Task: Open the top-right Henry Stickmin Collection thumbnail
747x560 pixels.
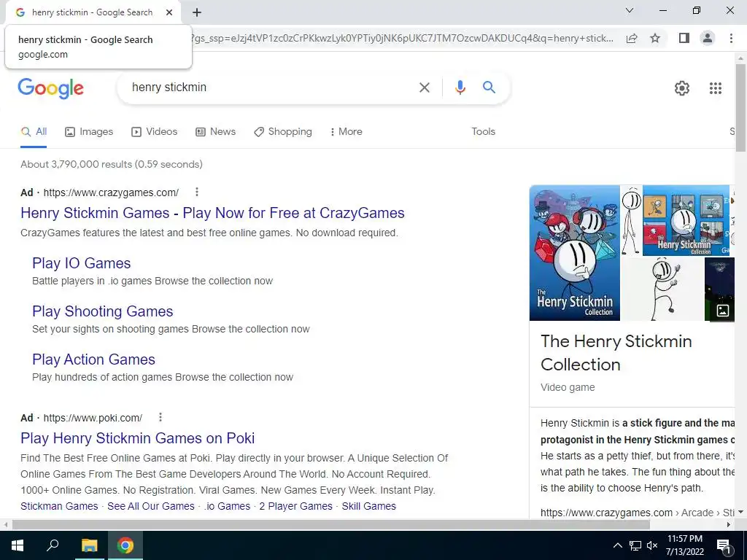Action: pos(686,220)
